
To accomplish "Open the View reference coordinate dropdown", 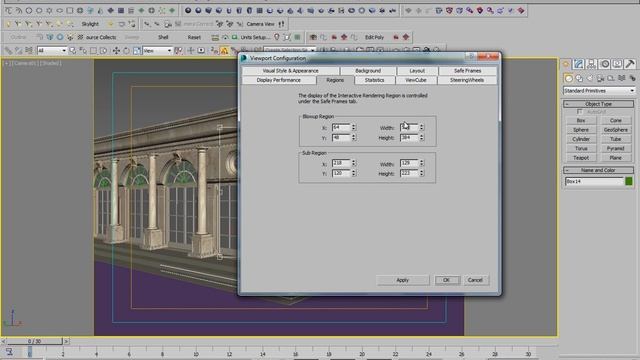I will pyautogui.click(x=157, y=51).
